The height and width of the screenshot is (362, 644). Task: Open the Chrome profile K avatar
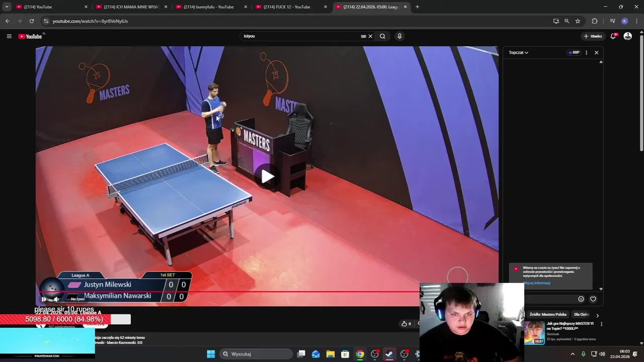point(624,21)
